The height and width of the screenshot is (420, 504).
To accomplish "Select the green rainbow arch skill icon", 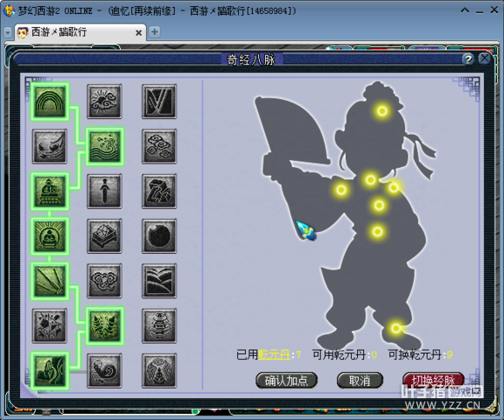I will pos(50,102).
